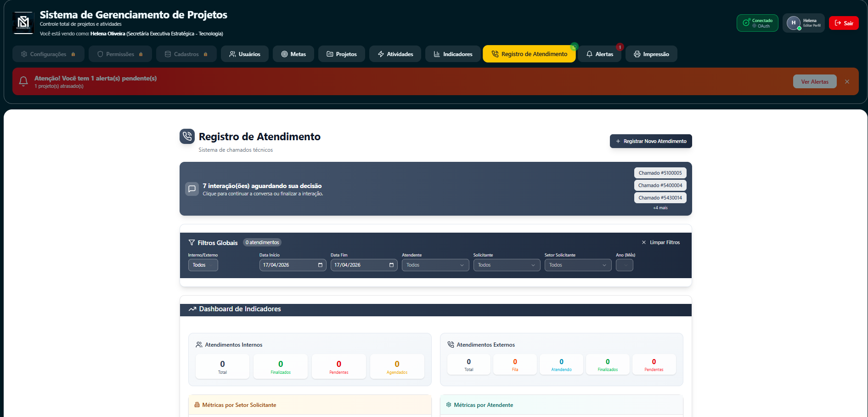Go to the Metas tab

tap(293, 54)
